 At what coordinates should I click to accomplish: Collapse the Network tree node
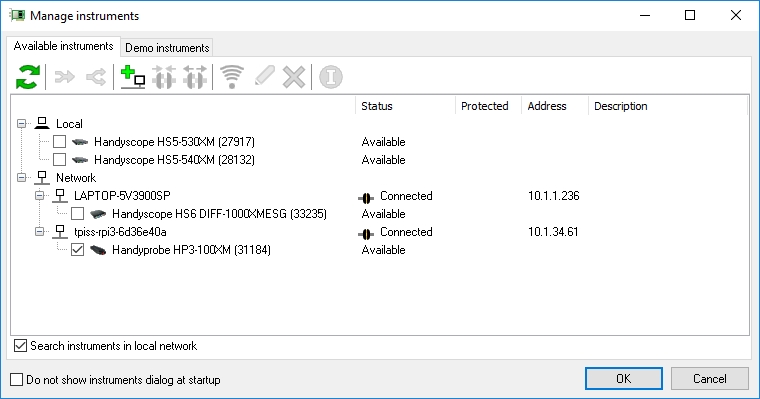[x=21, y=177]
